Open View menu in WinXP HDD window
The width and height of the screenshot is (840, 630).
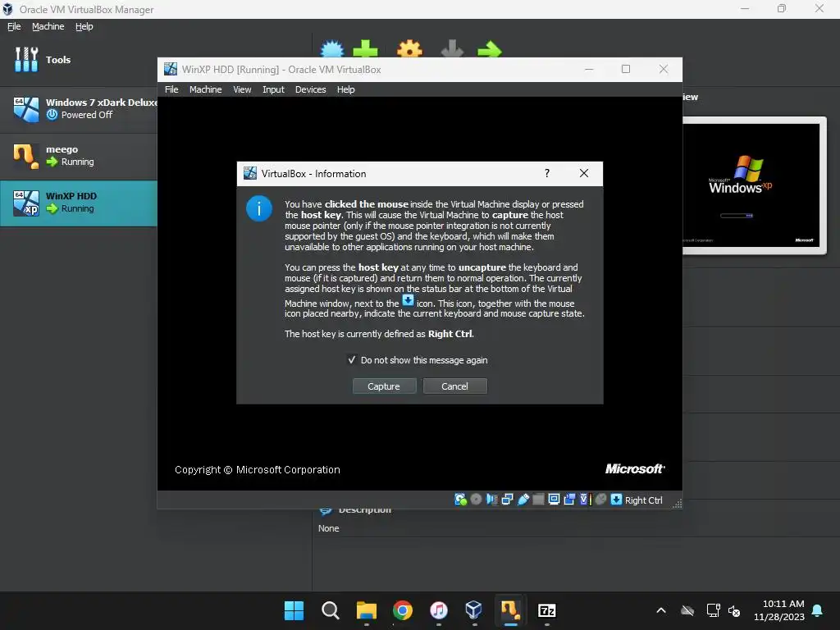click(242, 89)
